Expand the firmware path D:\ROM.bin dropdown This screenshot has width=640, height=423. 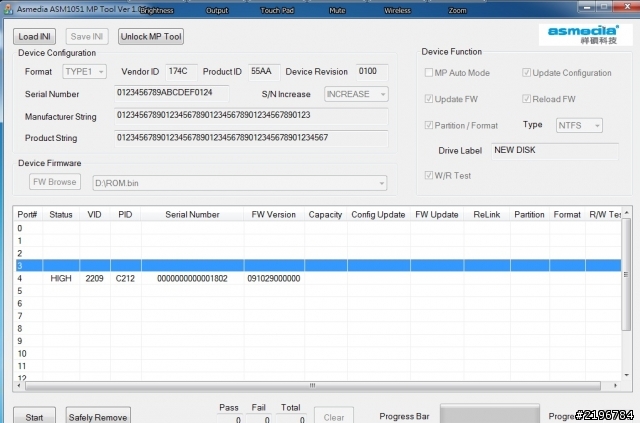coord(240,183)
